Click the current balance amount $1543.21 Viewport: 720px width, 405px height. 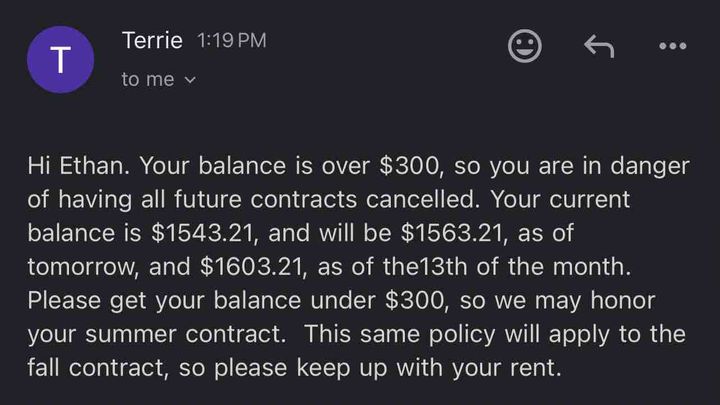pyautogui.click(x=202, y=233)
